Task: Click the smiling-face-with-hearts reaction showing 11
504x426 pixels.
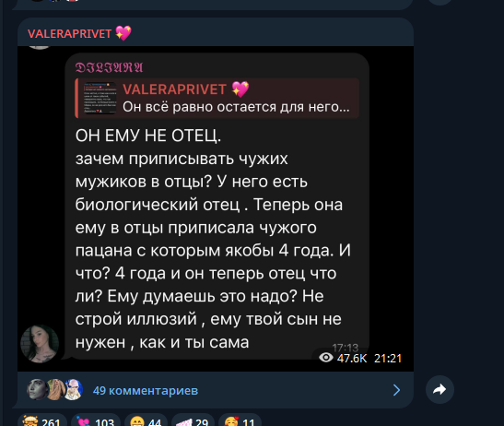Action: click(240, 420)
